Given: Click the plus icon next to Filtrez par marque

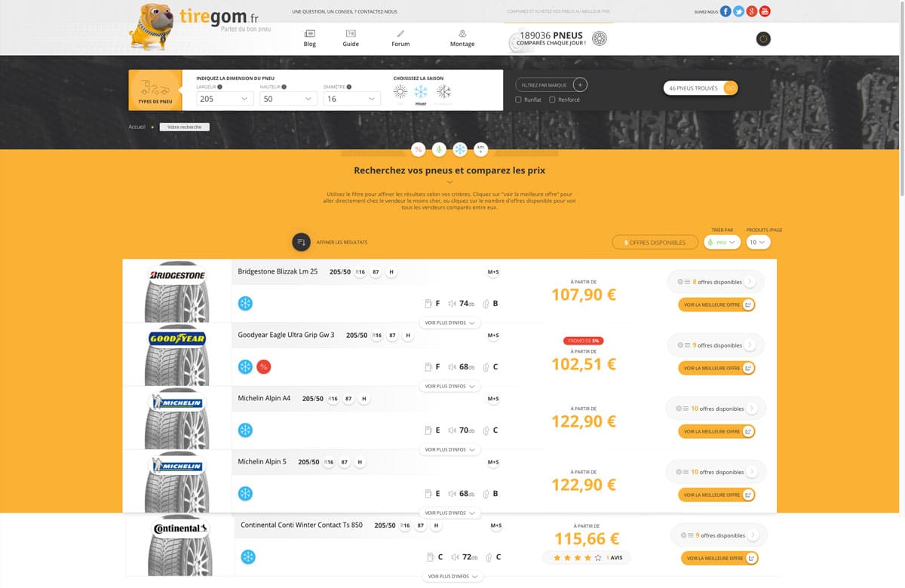Looking at the screenshot, I should pyautogui.click(x=580, y=85).
